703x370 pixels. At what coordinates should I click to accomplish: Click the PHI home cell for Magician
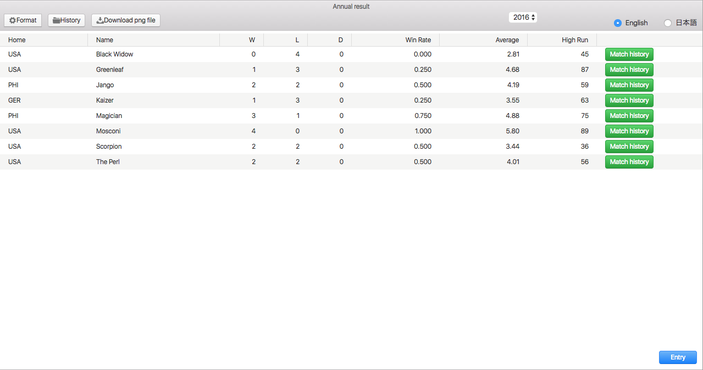[13, 116]
